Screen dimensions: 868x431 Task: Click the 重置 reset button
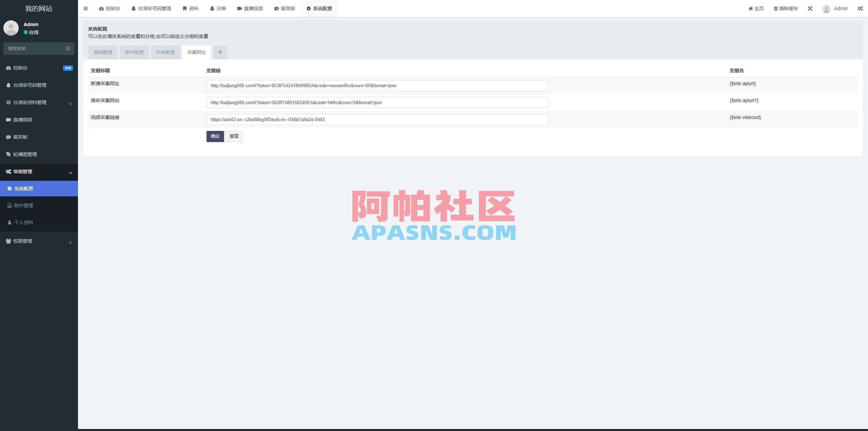tap(234, 136)
